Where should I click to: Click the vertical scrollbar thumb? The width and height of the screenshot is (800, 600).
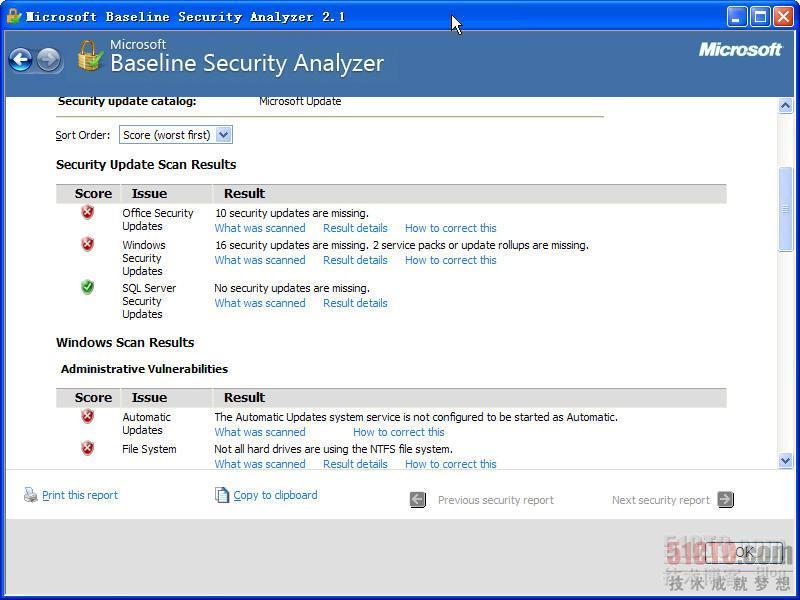[x=785, y=209]
